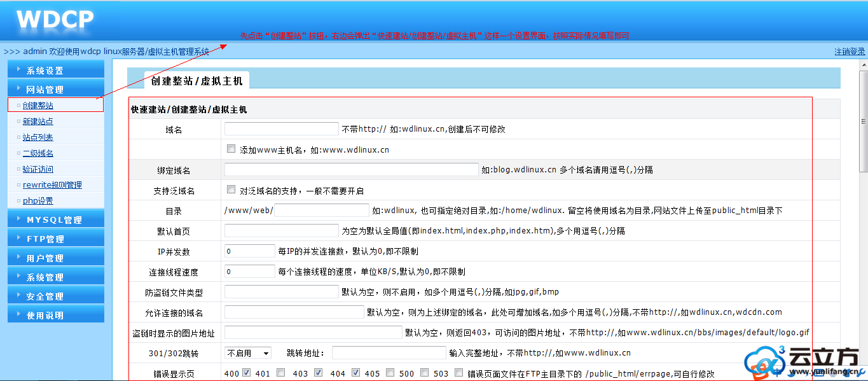
Task: Open the 新建站点 sidebar link
Action: pyautogui.click(x=38, y=121)
